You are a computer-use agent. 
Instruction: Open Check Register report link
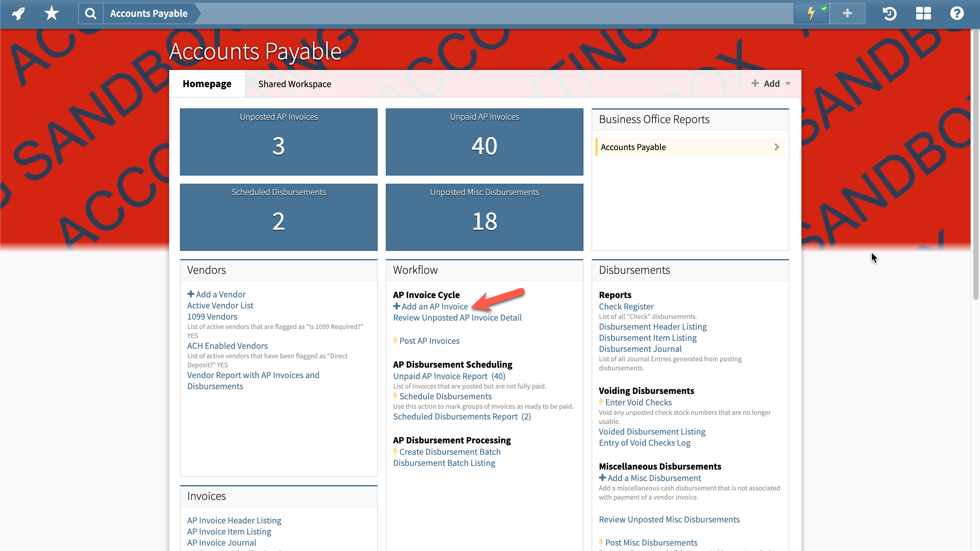[626, 306]
